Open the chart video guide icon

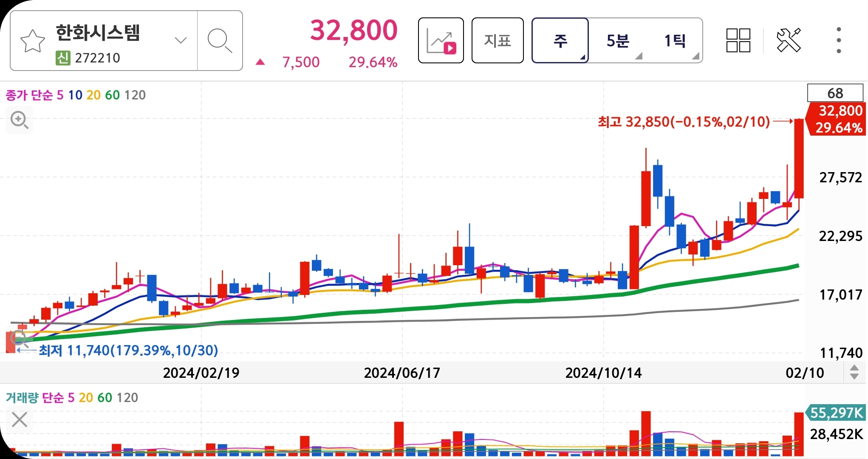point(441,41)
